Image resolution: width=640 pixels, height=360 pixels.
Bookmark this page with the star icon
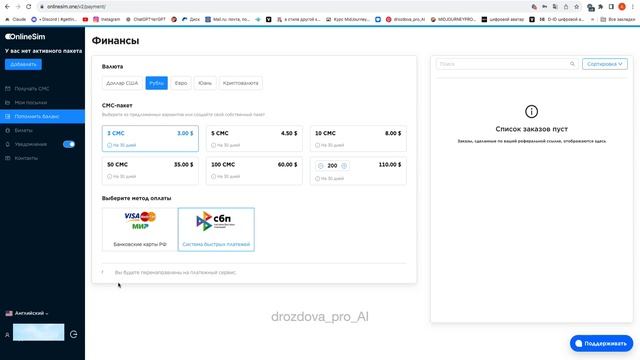576,7
